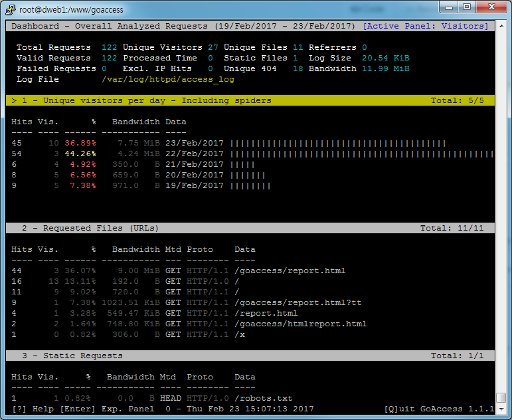Select the Unique visitors per day panel header
Image resolution: width=512 pixels, height=420 pixels.
click(x=250, y=100)
